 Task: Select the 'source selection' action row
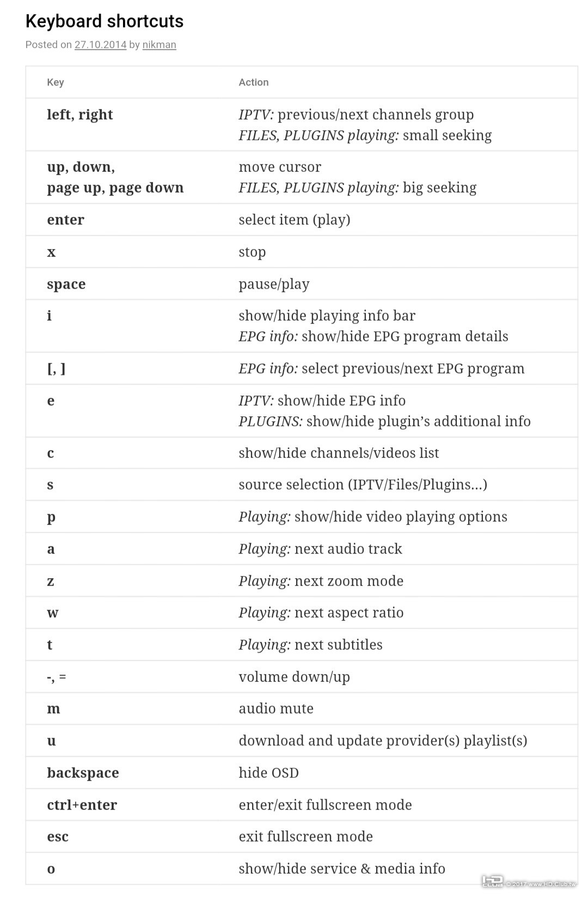pyautogui.click(x=302, y=485)
